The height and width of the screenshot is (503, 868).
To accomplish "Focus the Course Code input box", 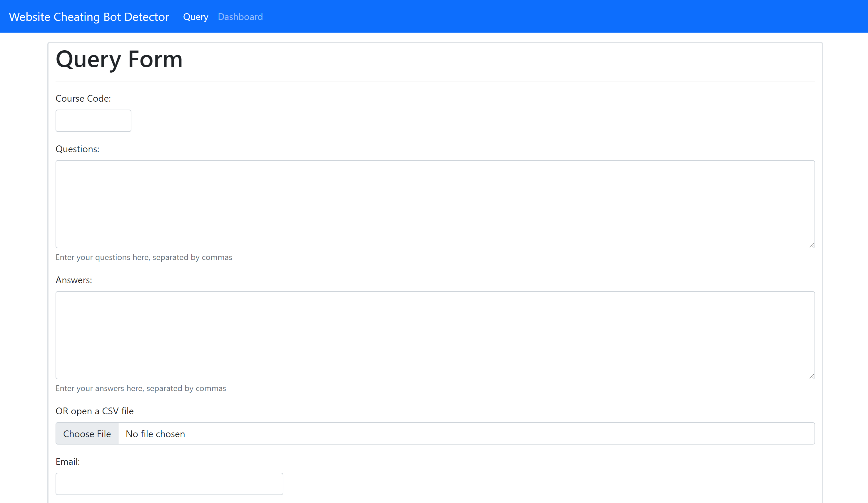I will click(x=93, y=120).
